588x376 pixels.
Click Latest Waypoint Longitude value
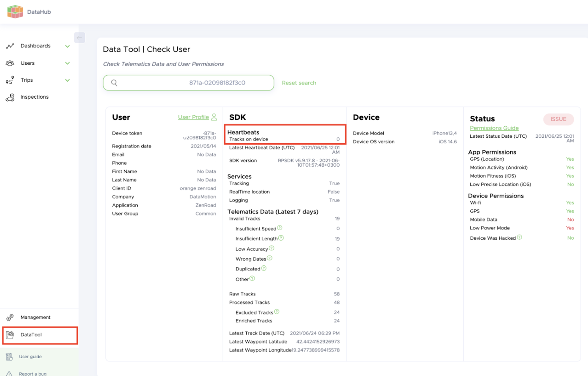(316, 350)
